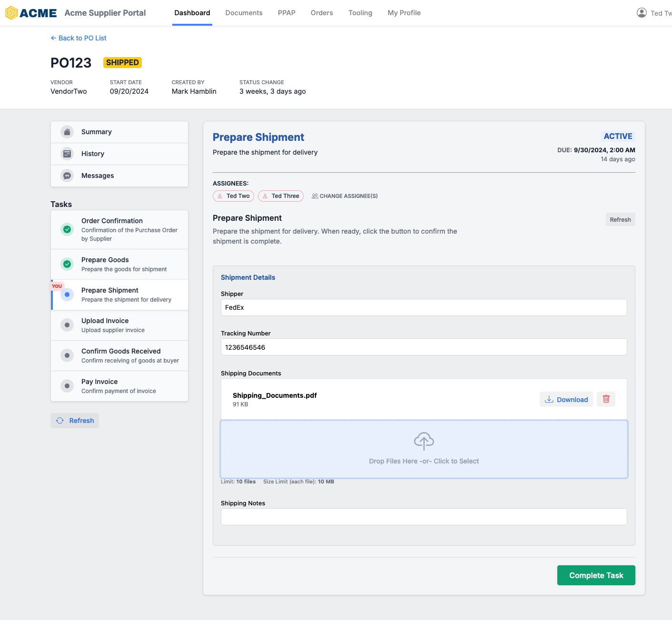Click the Pay Invoice gray status dot
Viewport: 672px width, 620px height.
pyautogui.click(x=67, y=386)
